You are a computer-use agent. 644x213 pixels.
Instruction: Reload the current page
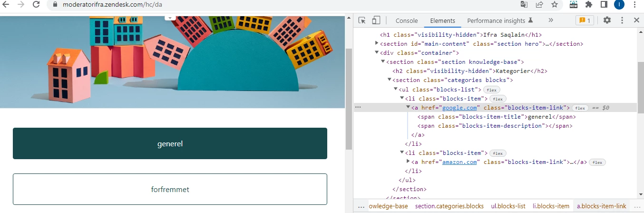[36, 4]
